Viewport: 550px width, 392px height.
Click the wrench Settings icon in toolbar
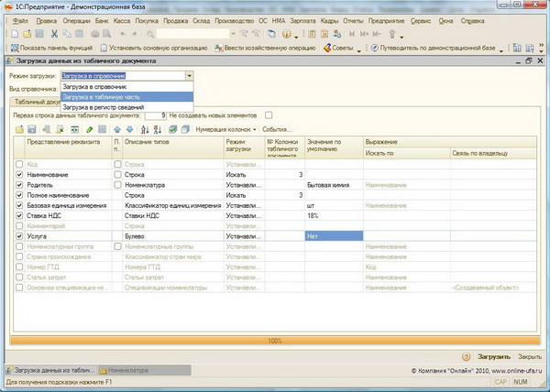click(x=392, y=34)
